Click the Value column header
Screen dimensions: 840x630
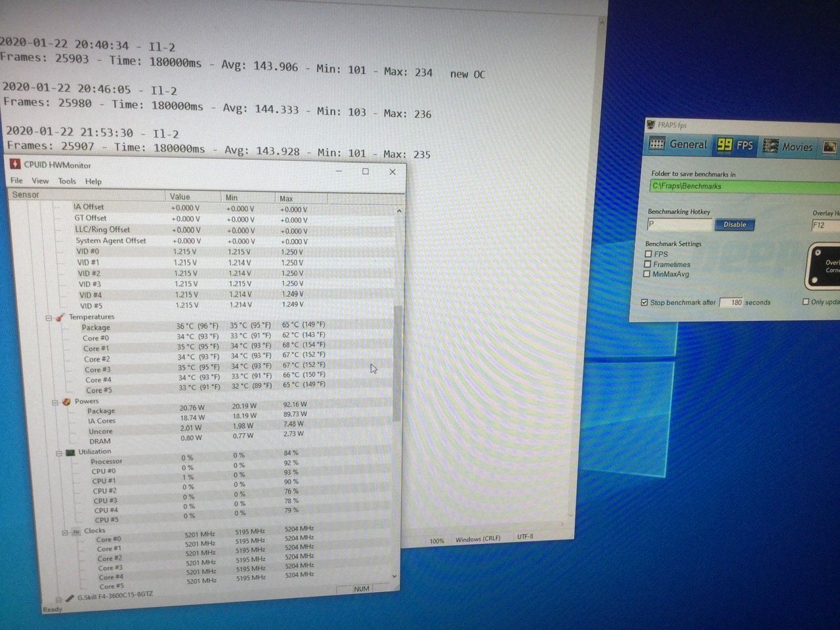pos(194,196)
